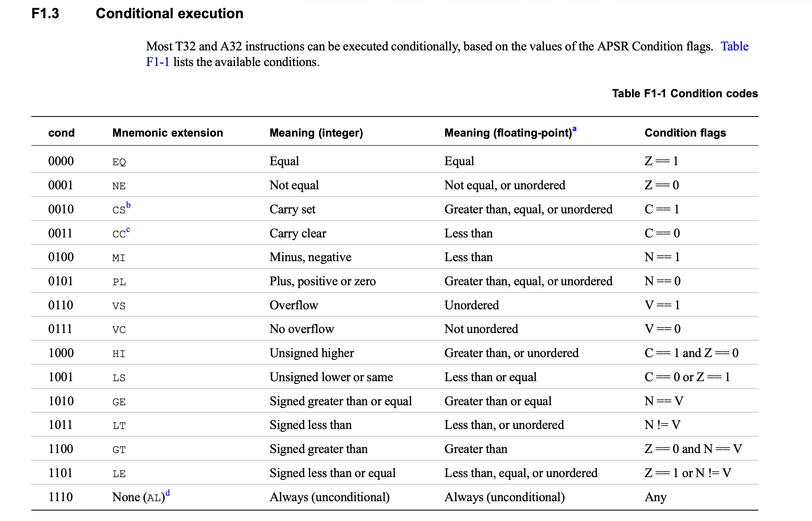Click the "Mnemonic extension" column header
Screen dimensions: 812x521
[168, 133]
